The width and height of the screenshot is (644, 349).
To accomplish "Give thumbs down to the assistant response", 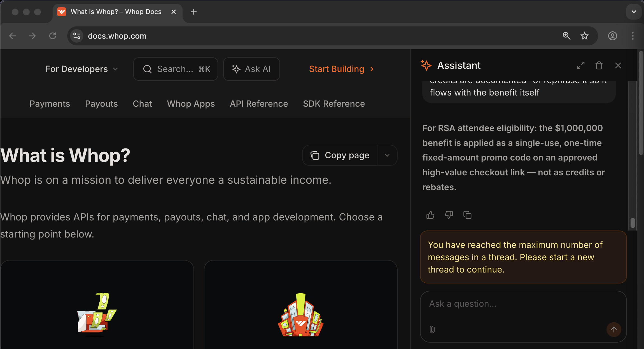I will point(449,215).
